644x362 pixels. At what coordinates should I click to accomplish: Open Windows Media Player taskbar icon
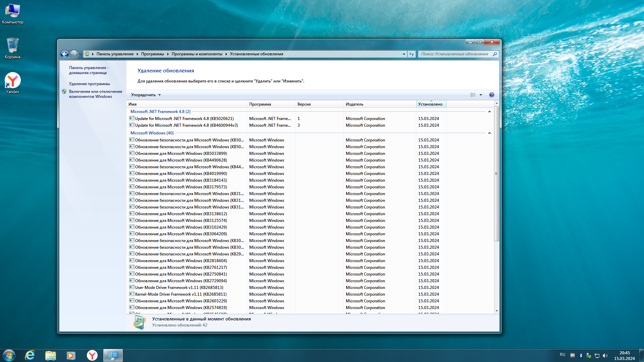[x=71, y=355]
